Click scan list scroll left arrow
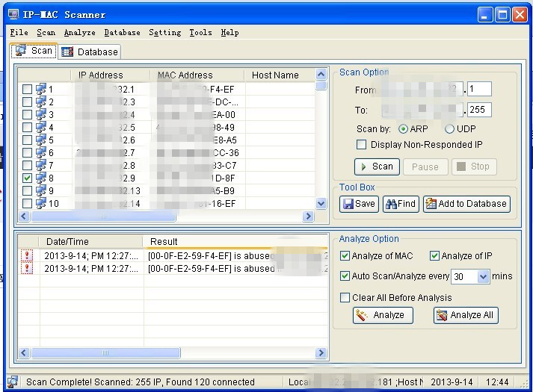This screenshot has width=533, height=392. click(24, 216)
